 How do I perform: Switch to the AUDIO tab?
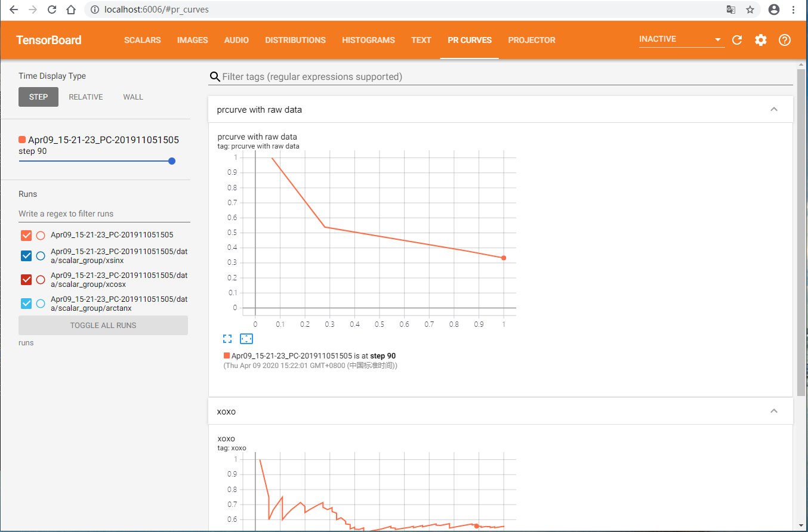[236, 40]
